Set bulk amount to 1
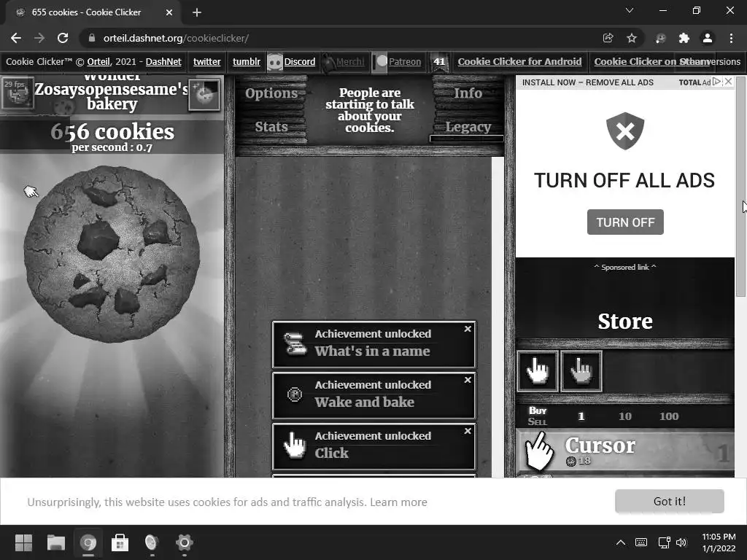Viewport: 747px width, 560px height. click(x=581, y=416)
